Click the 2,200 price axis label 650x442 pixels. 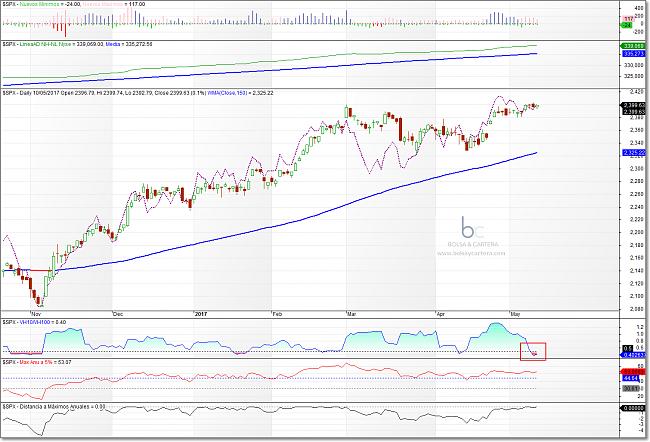click(637, 232)
